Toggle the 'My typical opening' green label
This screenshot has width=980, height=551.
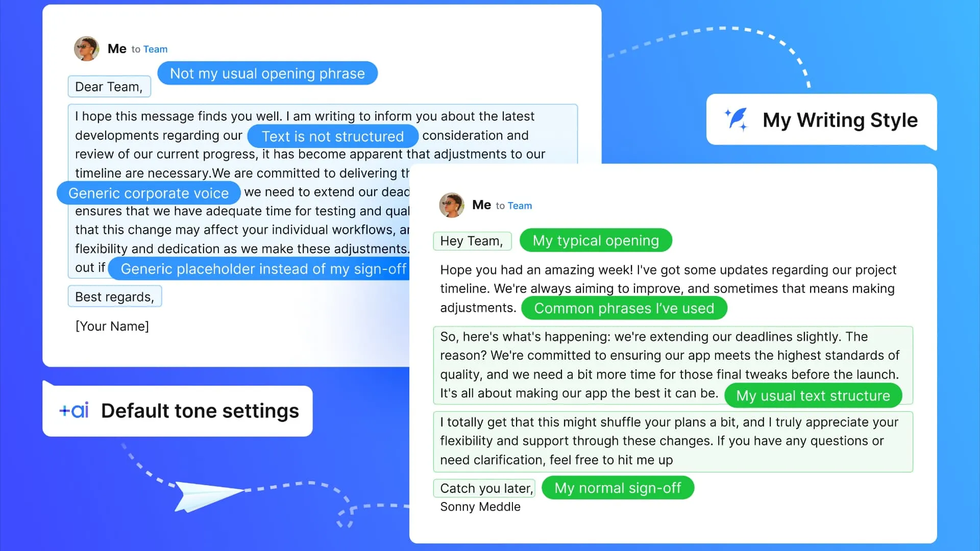pyautogui.click(x=596, y=240)
